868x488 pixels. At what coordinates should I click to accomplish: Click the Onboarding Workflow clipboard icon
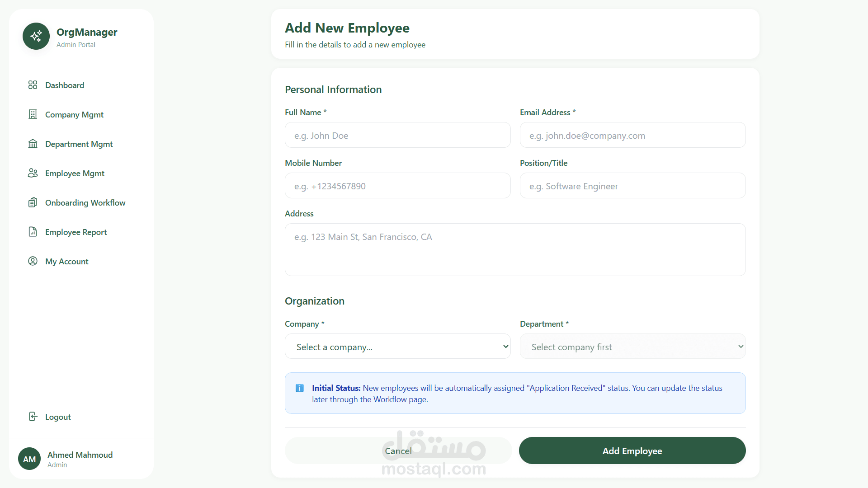coord(33,202)
